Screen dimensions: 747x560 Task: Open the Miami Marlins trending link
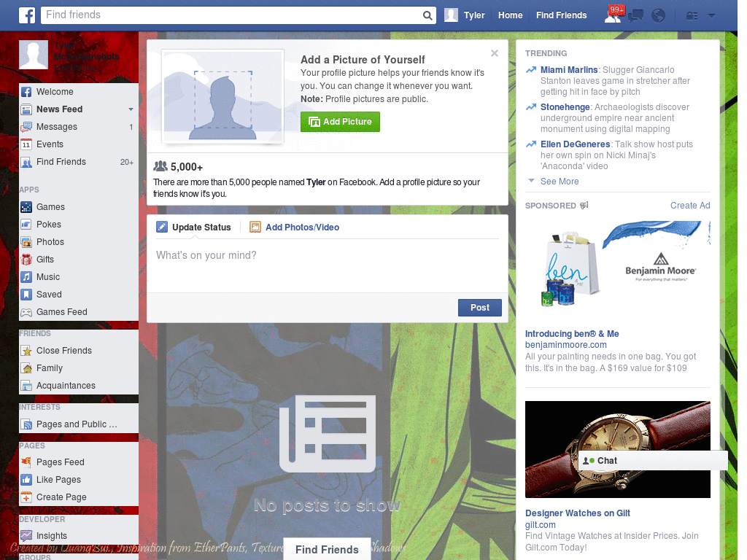(x=569, y=70)
